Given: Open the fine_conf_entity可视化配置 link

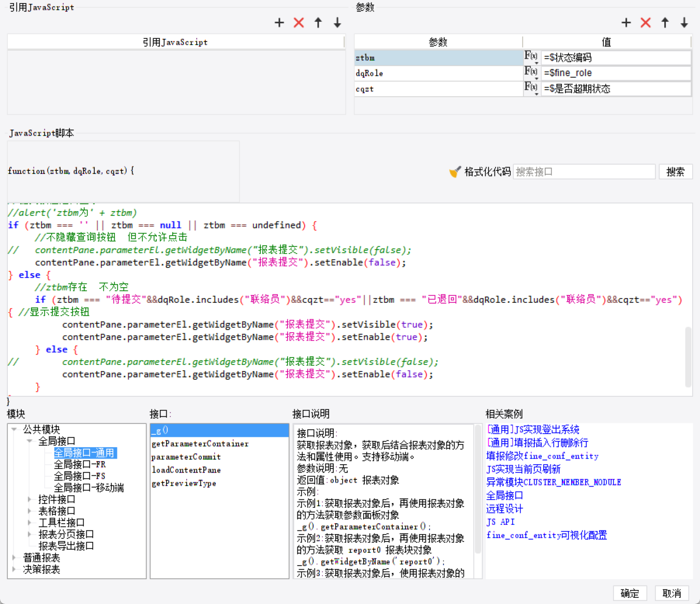Looking at the screenshot, I should click(546, 535).
